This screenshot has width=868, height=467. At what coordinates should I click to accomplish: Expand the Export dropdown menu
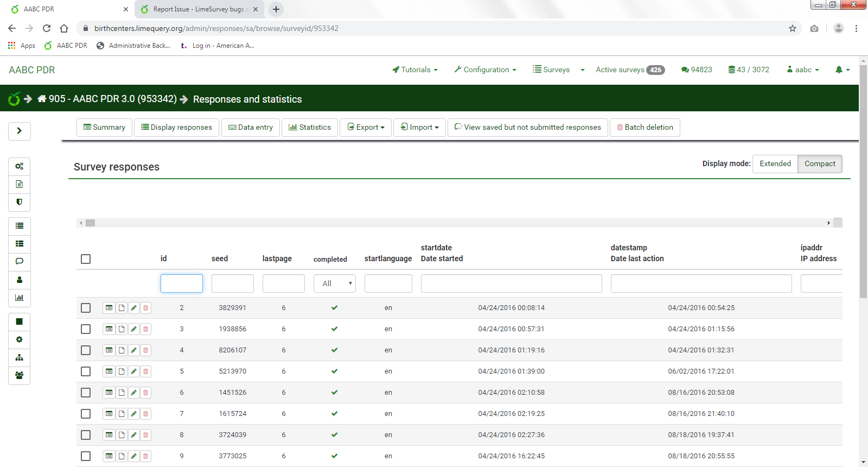pos(366,128)
